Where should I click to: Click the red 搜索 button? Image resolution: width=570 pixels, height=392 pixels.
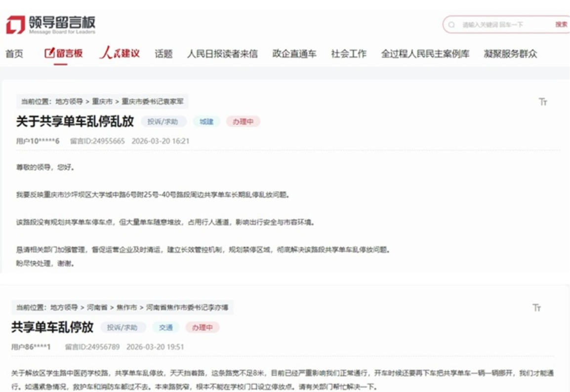pyautogui.click(x=561, y=24)
